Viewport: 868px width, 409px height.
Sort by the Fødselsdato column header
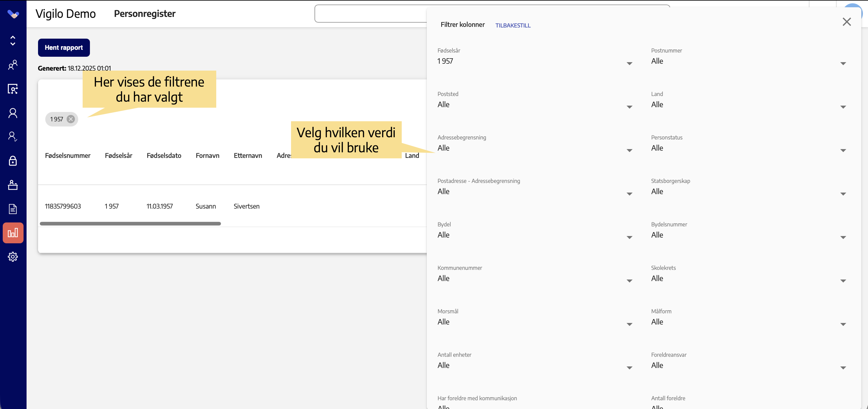coord(164,156)
